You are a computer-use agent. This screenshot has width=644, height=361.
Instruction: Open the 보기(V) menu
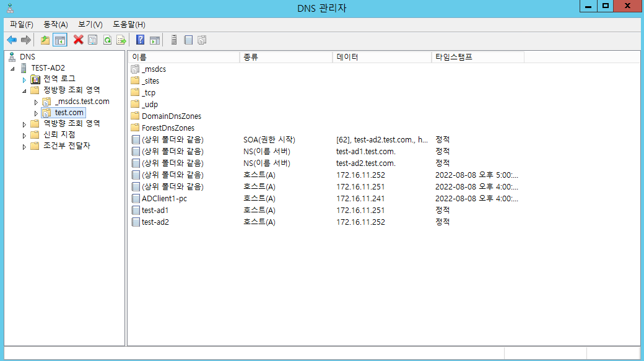click(x=90, y=25)
